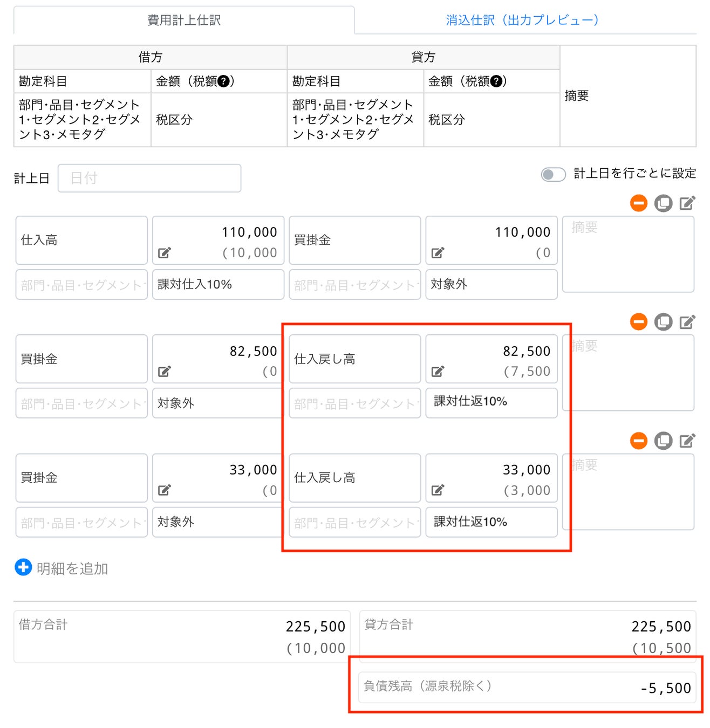The width and height of the screenshot is (710, 728).
Task: Duplicate the 仕入高 journal row
Action: click(663, 203)
